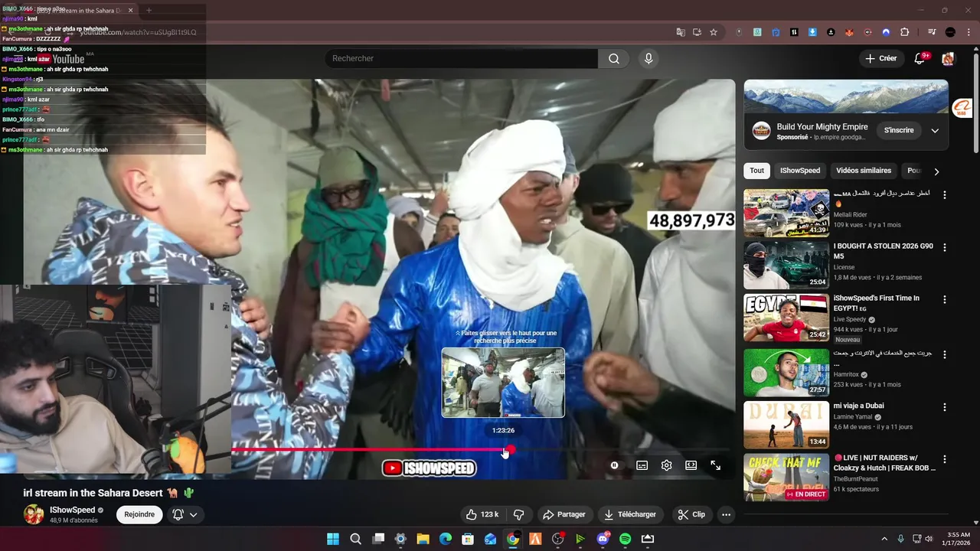Image resolution: width=980 pixels, height=551 pixels.
Task: Open 'mi viaje a Dubai' video thumbnail
Action: [786, 425]
